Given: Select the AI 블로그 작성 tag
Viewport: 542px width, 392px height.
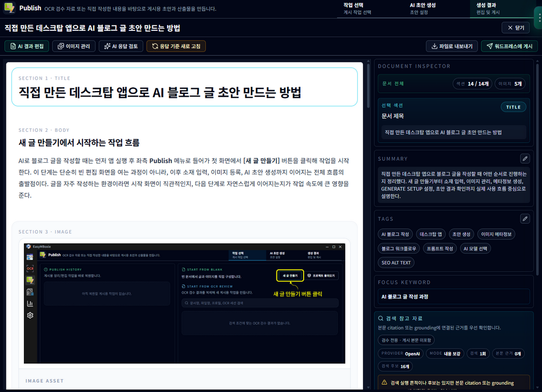Looking at the screenshot, I should coord(395,234).
